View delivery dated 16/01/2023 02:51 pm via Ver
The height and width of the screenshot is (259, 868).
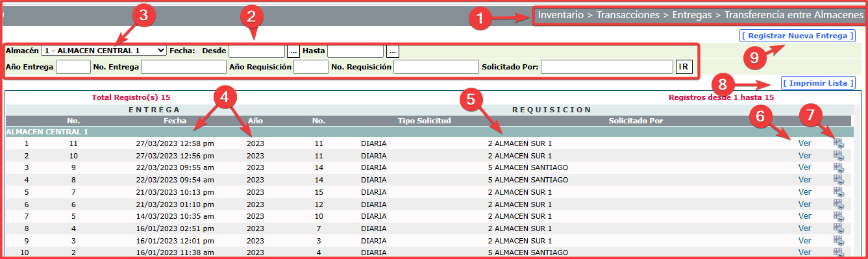(805, 228)
